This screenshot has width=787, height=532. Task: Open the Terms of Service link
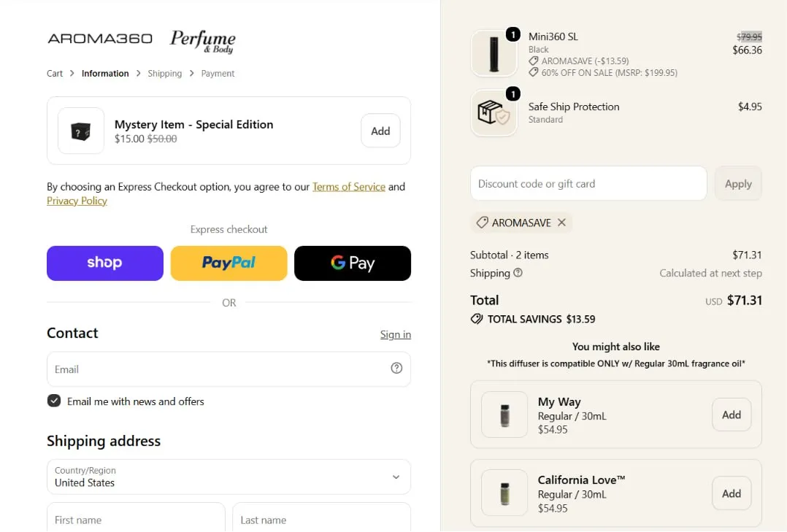pyautogui.click(x=349, y=187)
